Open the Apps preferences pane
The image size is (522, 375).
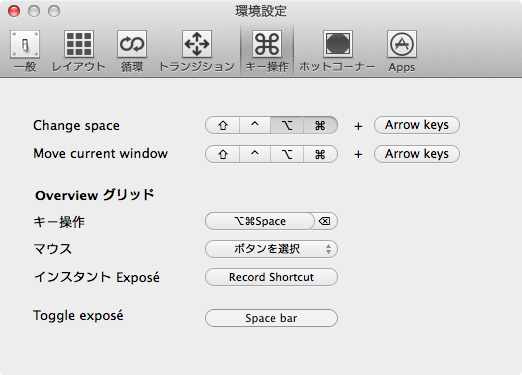click(x=402, y=51)
